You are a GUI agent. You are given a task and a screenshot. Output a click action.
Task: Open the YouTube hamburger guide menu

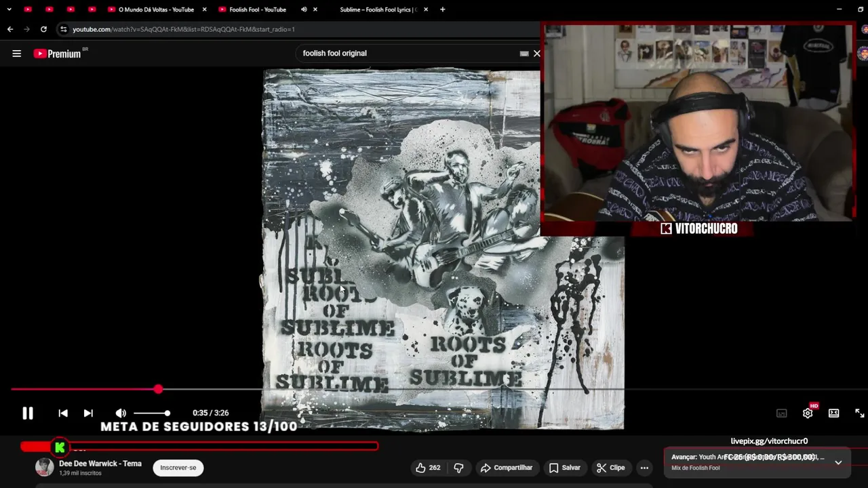pyautogui.click(x=16, y=54)
